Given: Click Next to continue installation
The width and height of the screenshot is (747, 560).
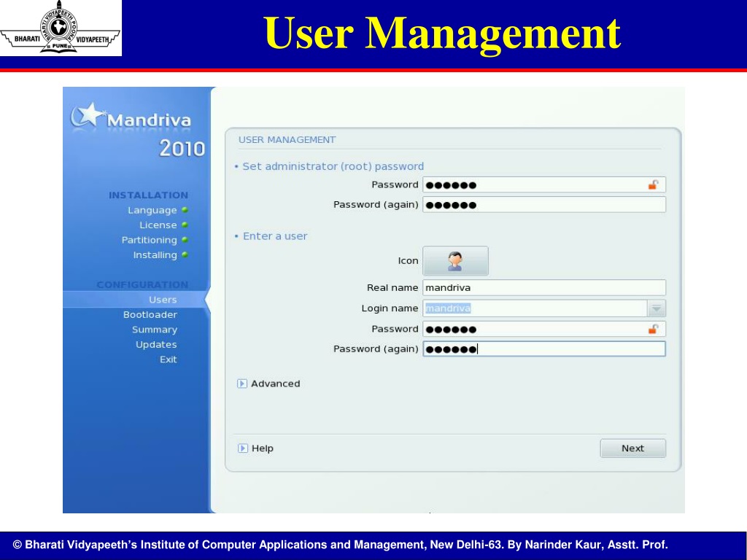Looking at the screenshot, I should [x=632, y=448].
